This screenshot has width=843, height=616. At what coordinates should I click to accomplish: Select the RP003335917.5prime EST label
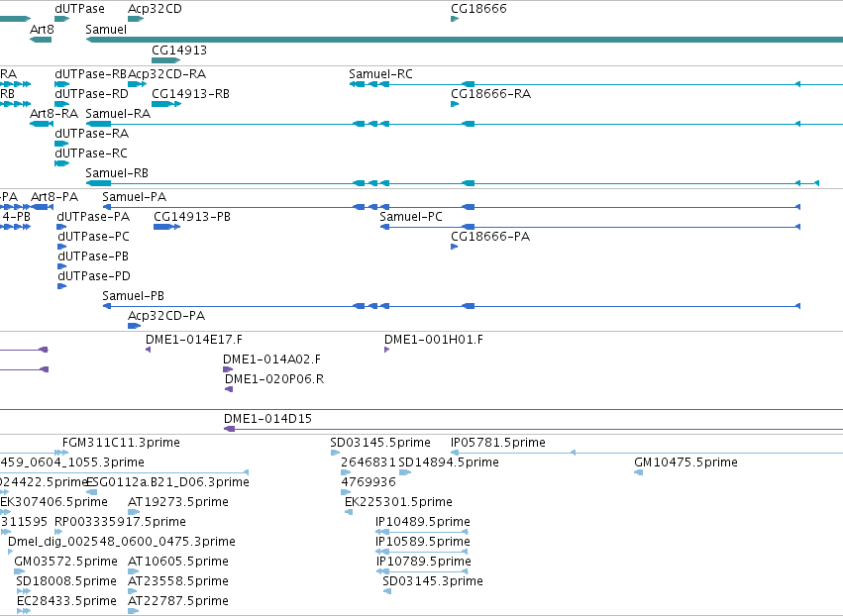tap(121, 522)
